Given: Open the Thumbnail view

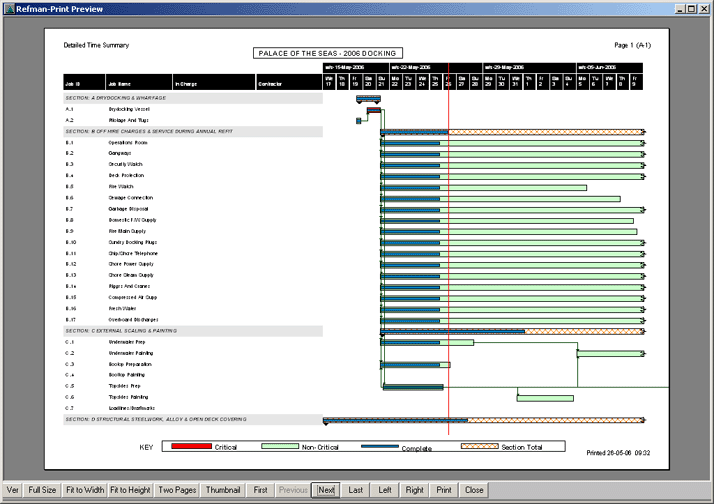Looking at the screenshot, I should tap(222, 490).
